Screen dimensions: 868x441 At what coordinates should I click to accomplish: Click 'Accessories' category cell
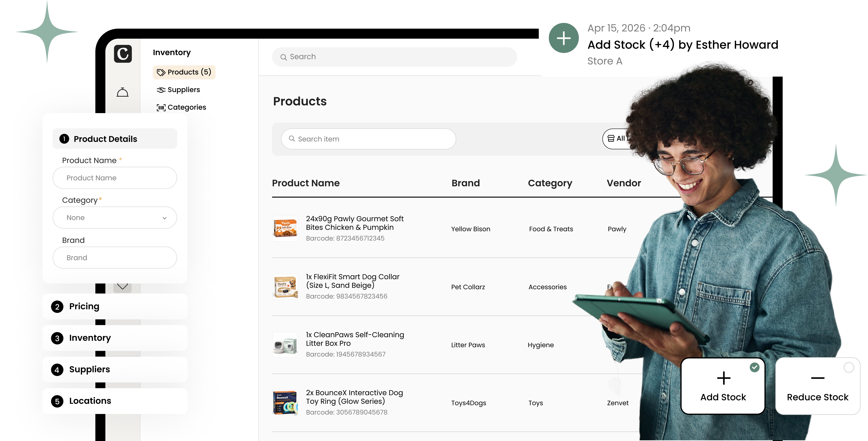[x=547, y=287]
